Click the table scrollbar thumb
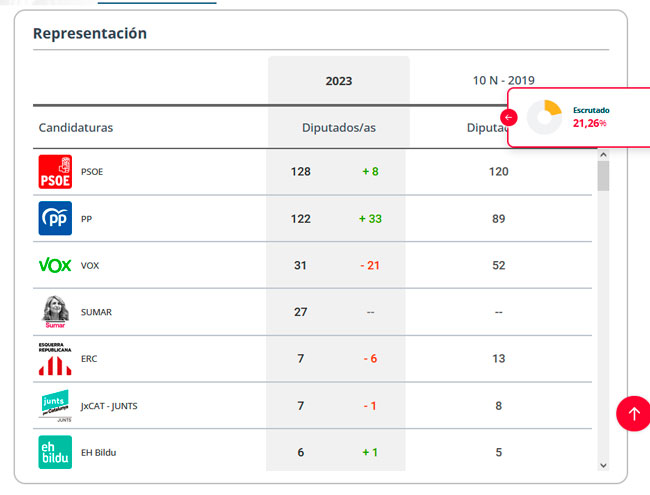 [x=604, y=176]
